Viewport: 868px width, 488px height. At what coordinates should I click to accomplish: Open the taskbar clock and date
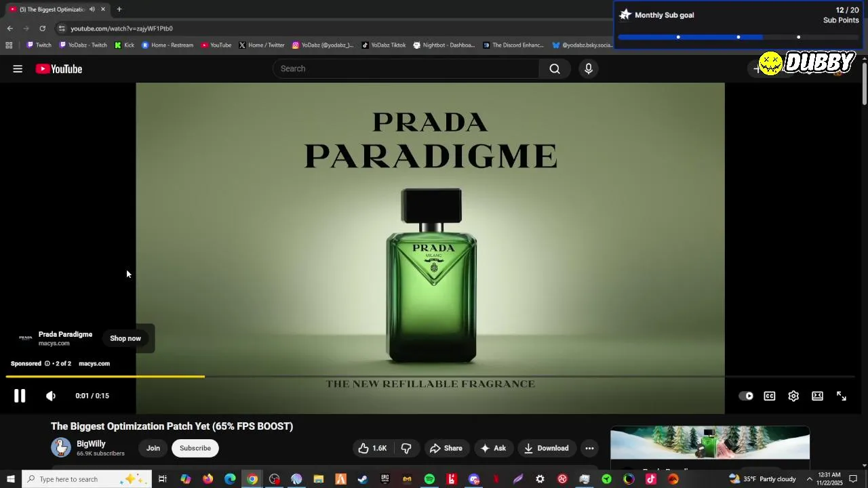(829, 479)
